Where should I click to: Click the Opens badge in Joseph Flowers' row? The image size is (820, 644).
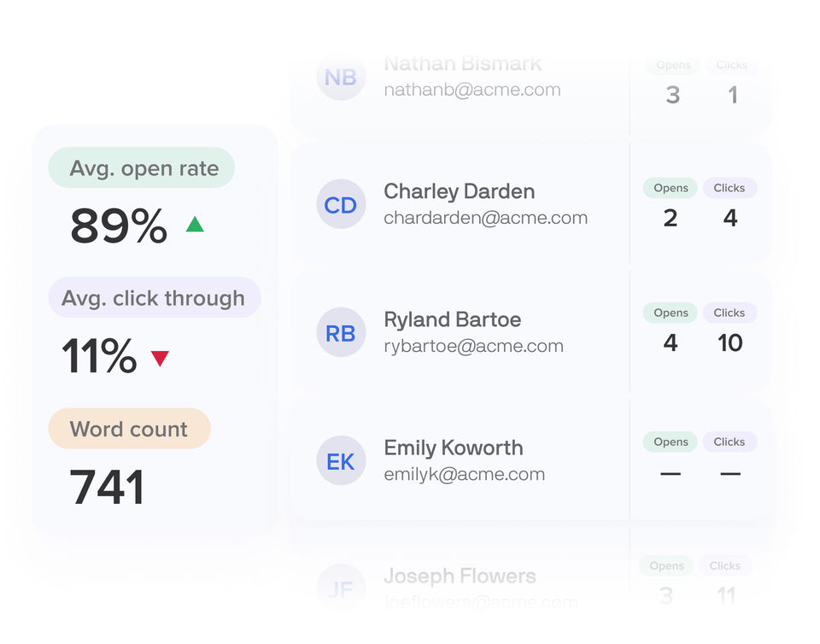666,565
